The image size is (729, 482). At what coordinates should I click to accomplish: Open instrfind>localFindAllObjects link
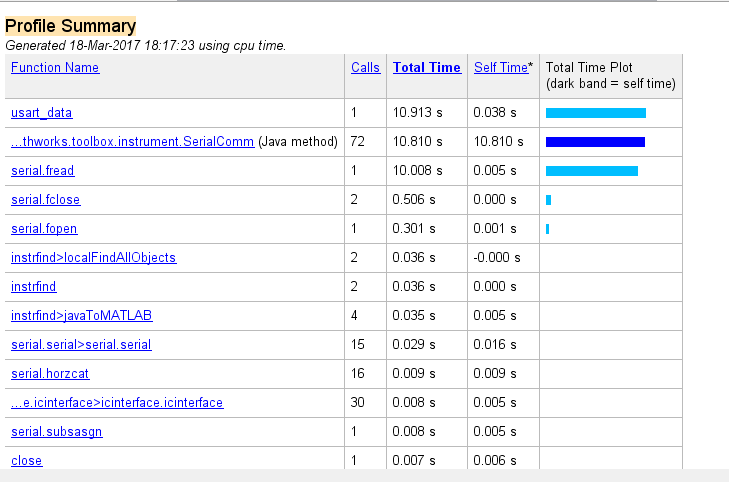tap(93, 258)
